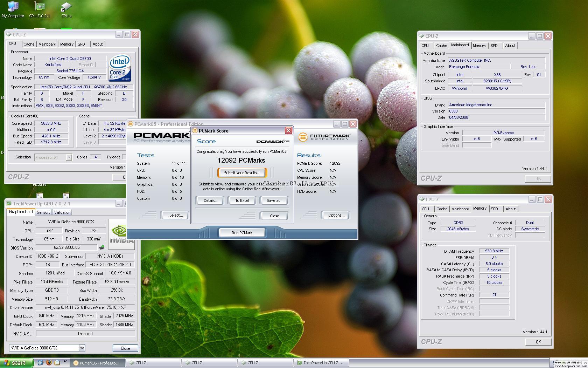This screenshot has height=368, width=588.
Task: Click Close button in PCMark Score dialog
Action: (x=274, y=216)
